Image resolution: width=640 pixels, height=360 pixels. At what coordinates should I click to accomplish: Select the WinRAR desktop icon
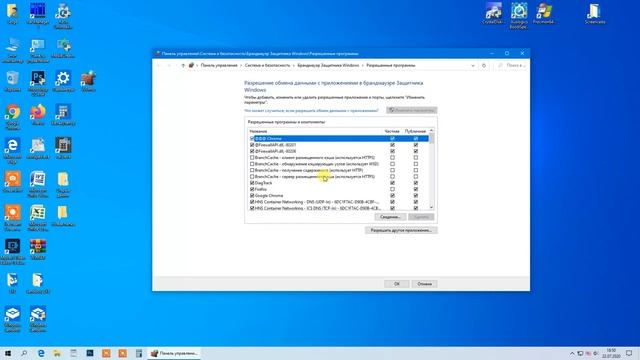click(x=38, y=249)
